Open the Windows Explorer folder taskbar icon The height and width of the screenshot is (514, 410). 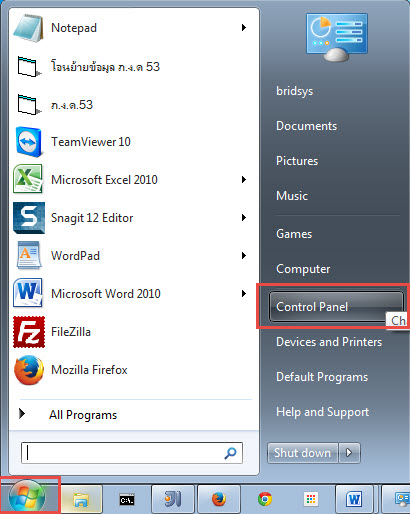click(x=81, y=499)
